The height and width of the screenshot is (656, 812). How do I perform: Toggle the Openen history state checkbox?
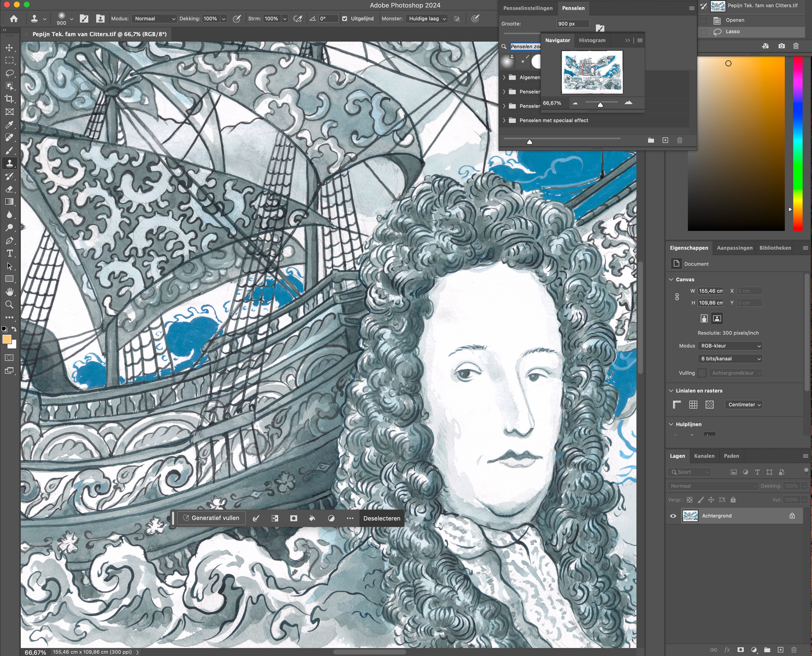703,20
